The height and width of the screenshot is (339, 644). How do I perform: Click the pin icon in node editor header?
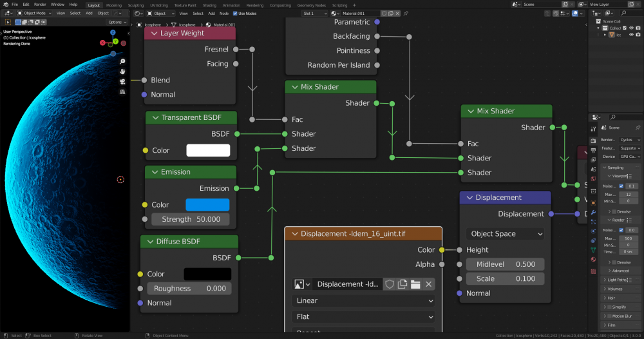406,13
